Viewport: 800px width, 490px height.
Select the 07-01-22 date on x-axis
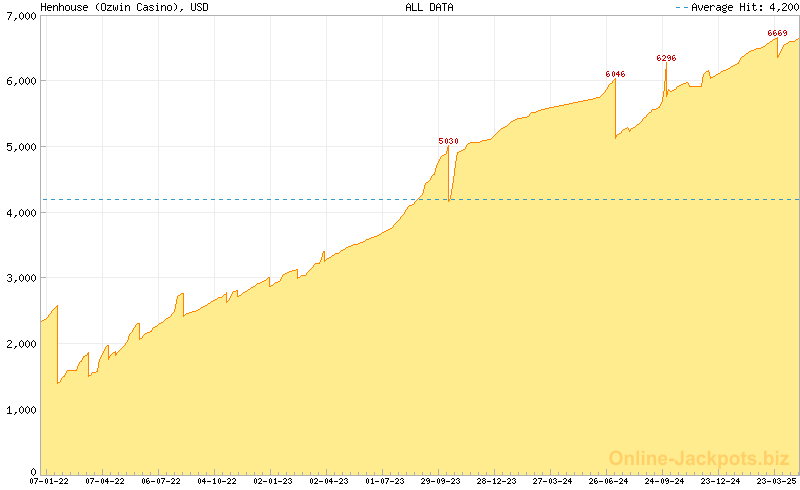tap(49, 481)
